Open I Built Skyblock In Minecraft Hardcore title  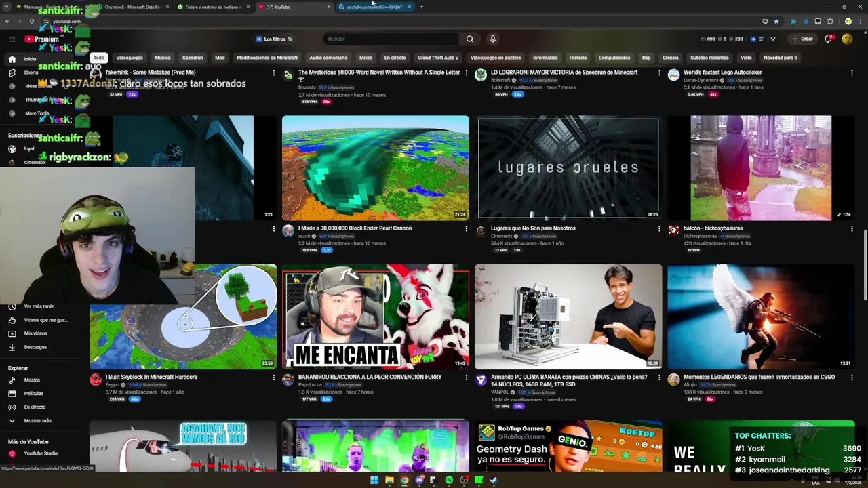(x=151, y=377)
